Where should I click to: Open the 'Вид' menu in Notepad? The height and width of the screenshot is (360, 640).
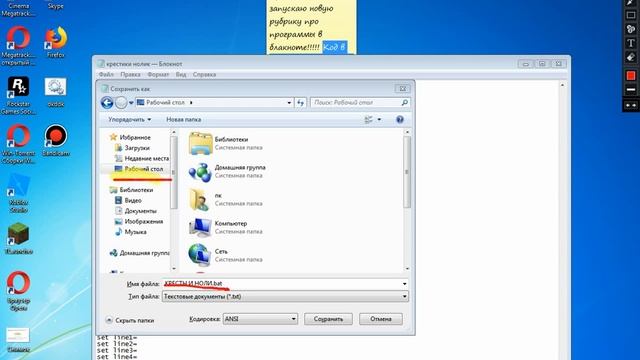pos(181,75)
